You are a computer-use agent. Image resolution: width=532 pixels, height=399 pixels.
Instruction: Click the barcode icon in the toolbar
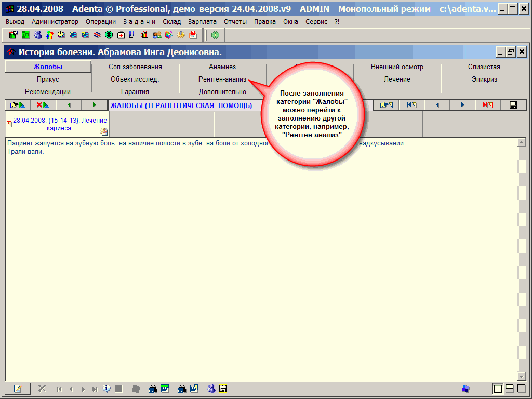tap(133, 35)
